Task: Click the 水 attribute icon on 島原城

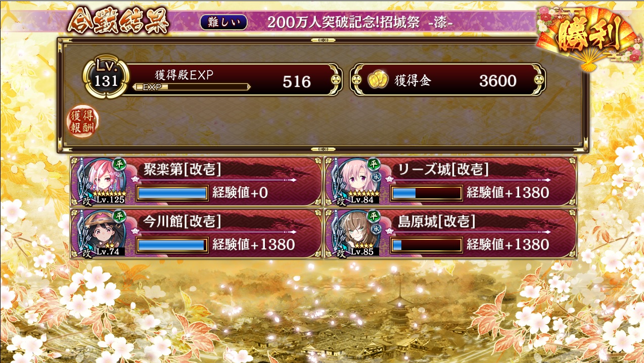Action: coord(376,229)
